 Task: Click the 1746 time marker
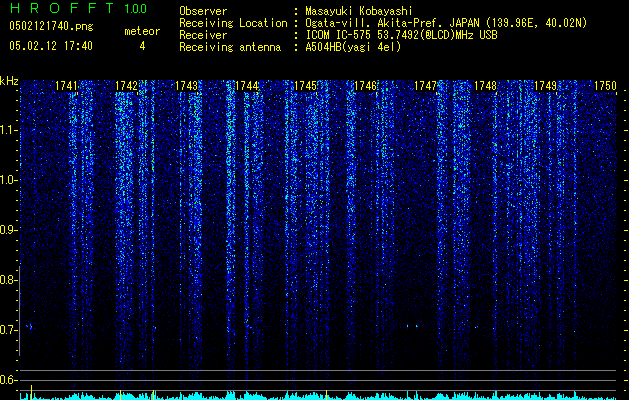tap(366, 86)
